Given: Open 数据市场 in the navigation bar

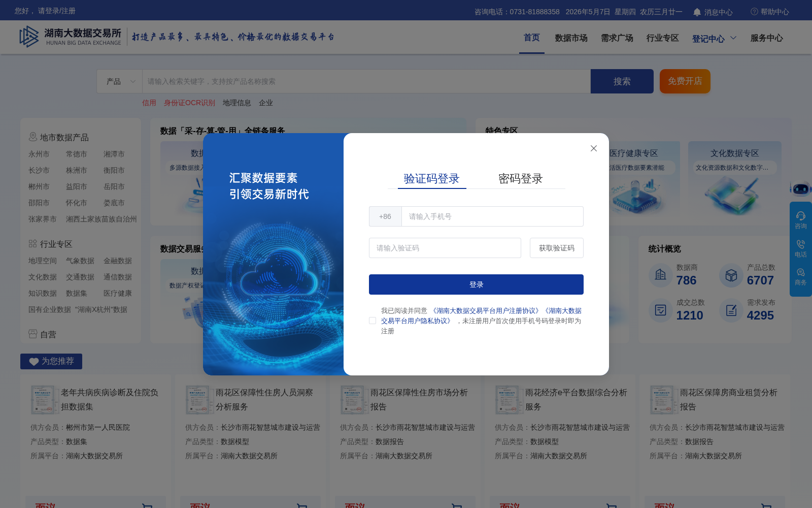Looking at the screenshot, I should pos(571,38).
